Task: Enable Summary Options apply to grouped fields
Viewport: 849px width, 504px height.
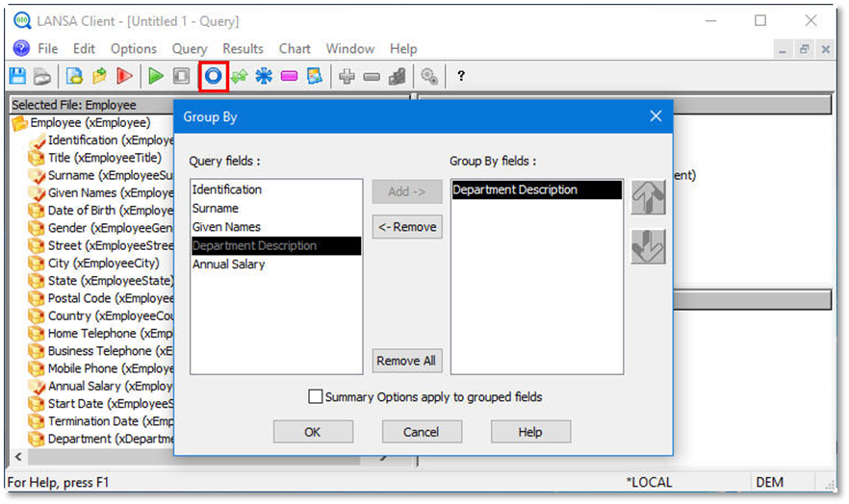Action: click(x=315, y=396)
